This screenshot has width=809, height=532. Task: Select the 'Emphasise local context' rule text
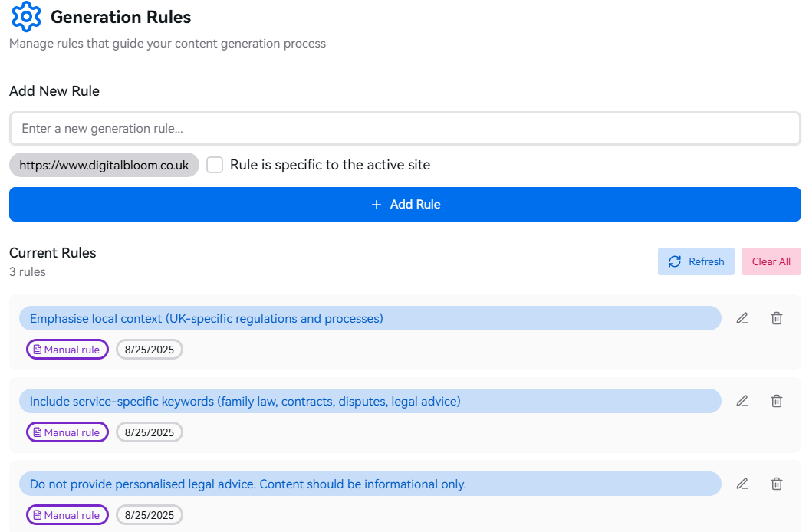tap(206, 318)
